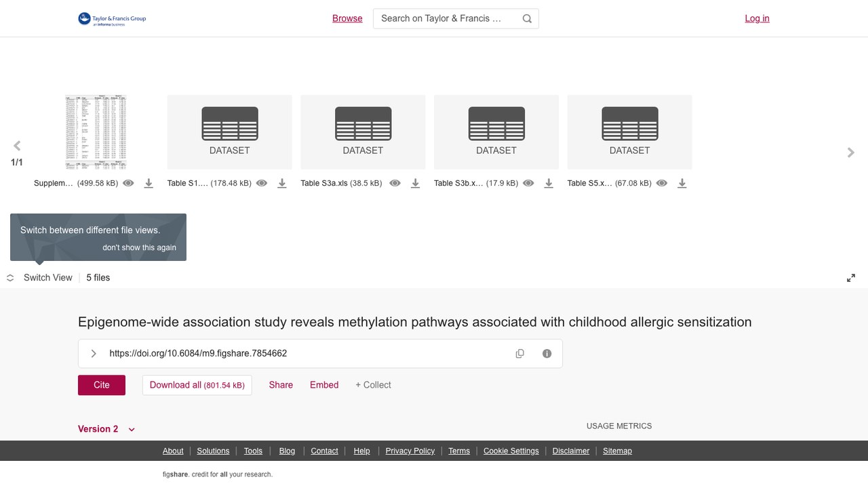Click the Taylor & Francis Group logo
This screenshot has width=868, height=488.
(112, 19)
